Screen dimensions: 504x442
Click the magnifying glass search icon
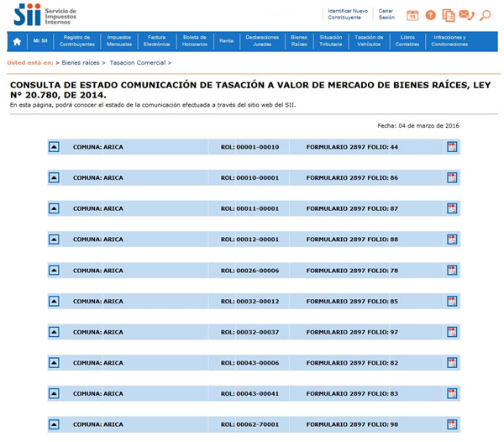(485, 15)
